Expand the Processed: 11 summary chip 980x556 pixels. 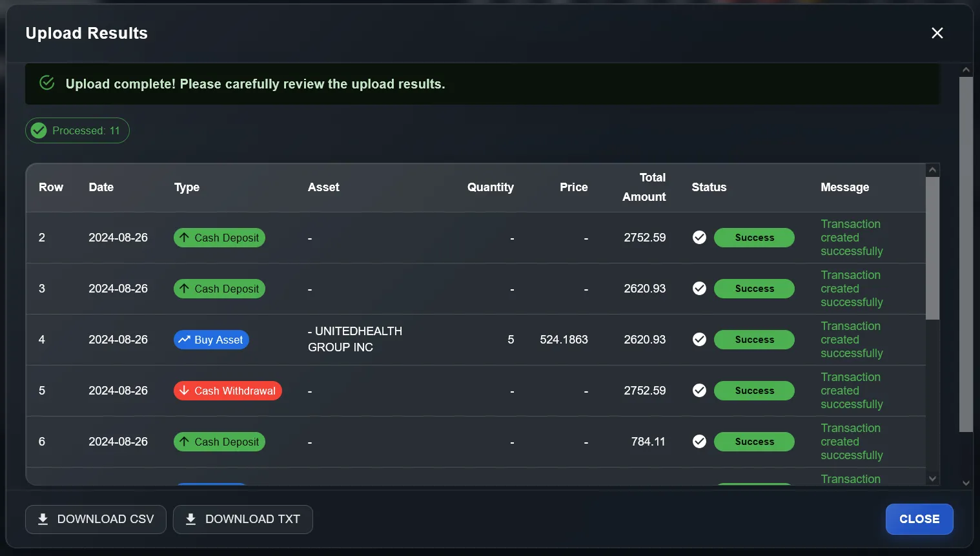pos(77,130)
